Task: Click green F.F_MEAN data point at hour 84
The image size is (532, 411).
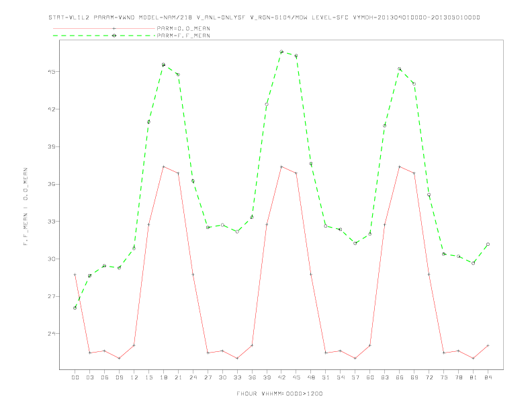Action: pyautogui.click(x=488, y=244)
